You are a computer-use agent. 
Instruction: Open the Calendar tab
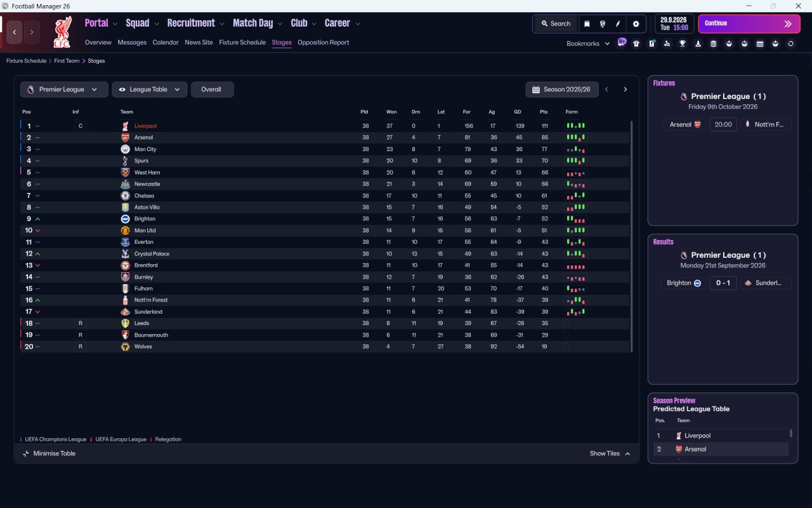[166, 43]
